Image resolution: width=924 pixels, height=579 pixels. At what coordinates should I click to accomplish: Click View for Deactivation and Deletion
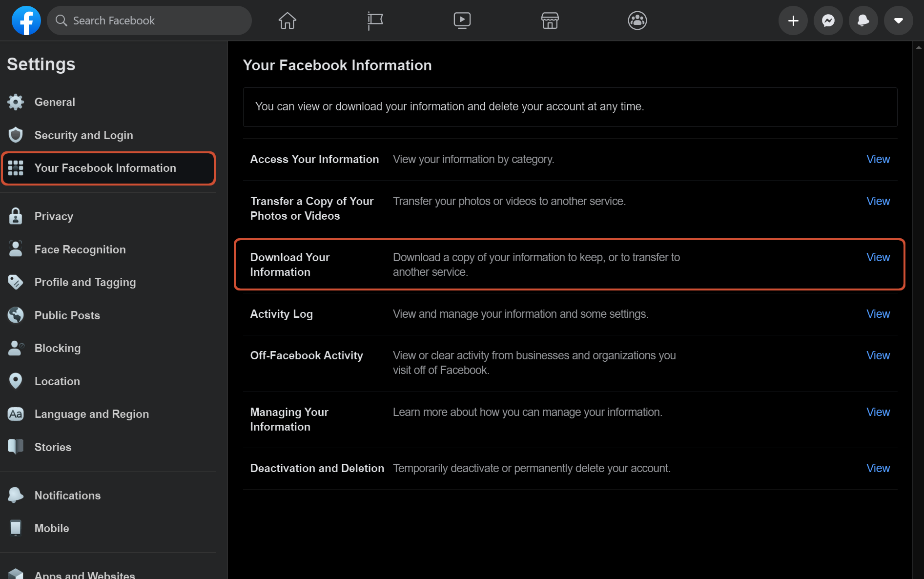(878, 468)
